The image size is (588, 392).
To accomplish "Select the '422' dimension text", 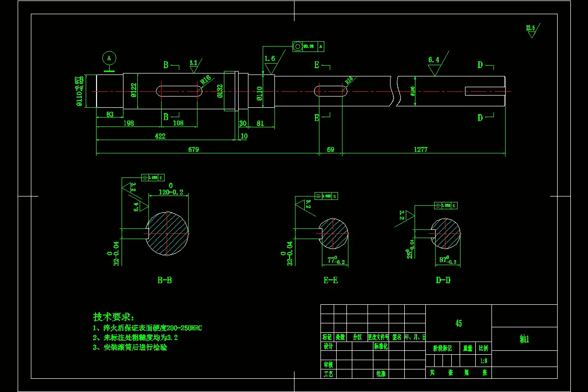I will [160, 136].
